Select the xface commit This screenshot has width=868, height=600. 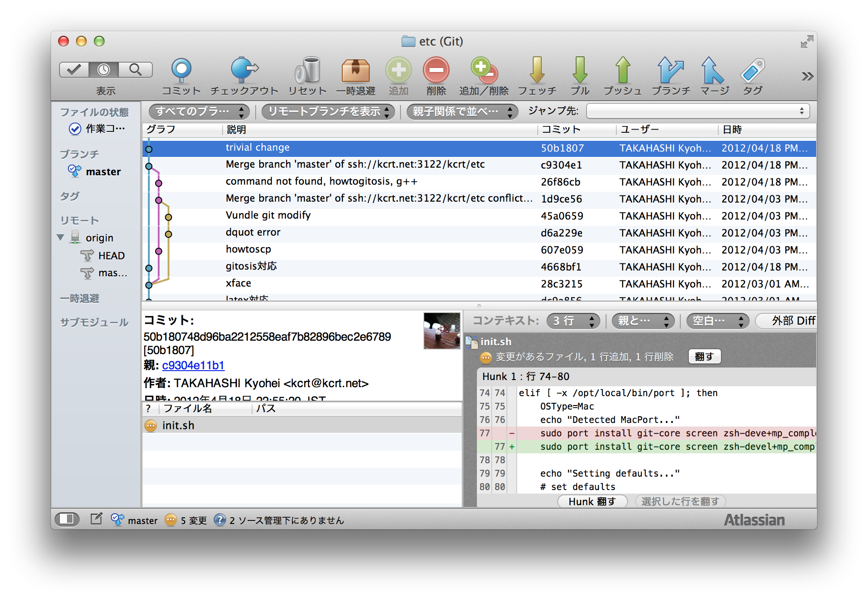479,284
